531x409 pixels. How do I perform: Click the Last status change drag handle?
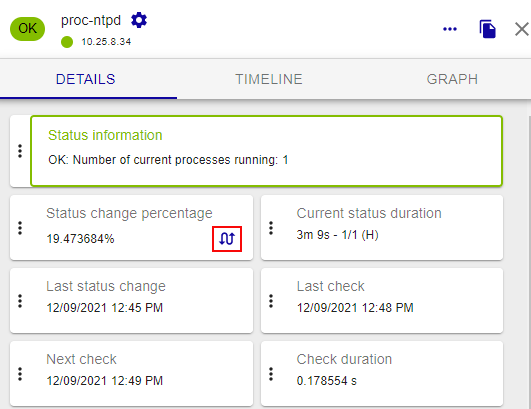click(x=20, y=301)
